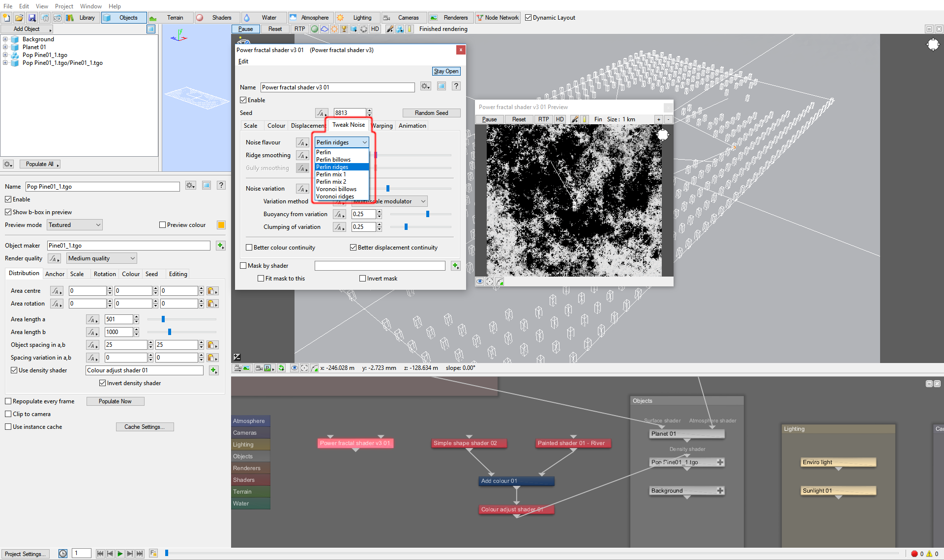Click the Seed value input field
This screenshot has width=944, height=560.
(350, 113)
